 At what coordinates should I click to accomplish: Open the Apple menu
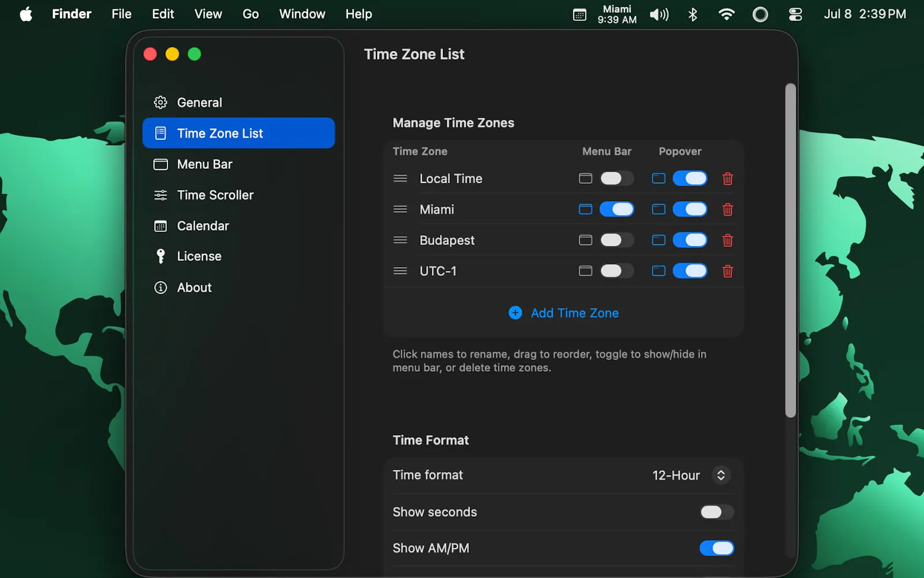pyautogui.click(x=26, y=14)
